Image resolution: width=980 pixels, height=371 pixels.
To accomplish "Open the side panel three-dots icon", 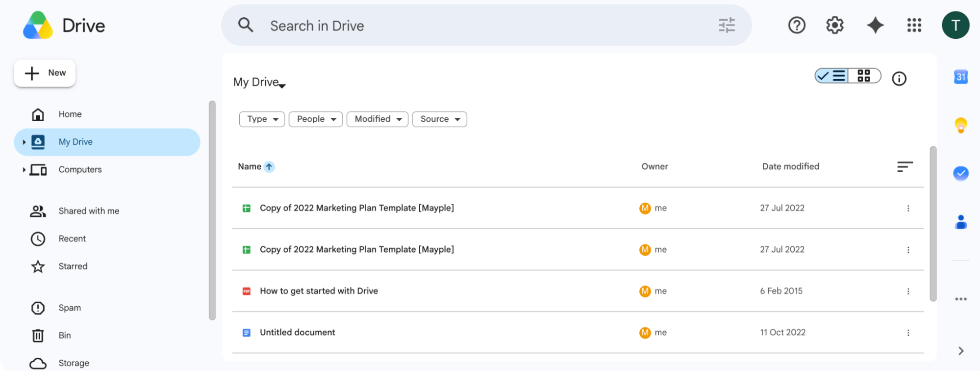I will pyautogui.click(x=960, y=299).
